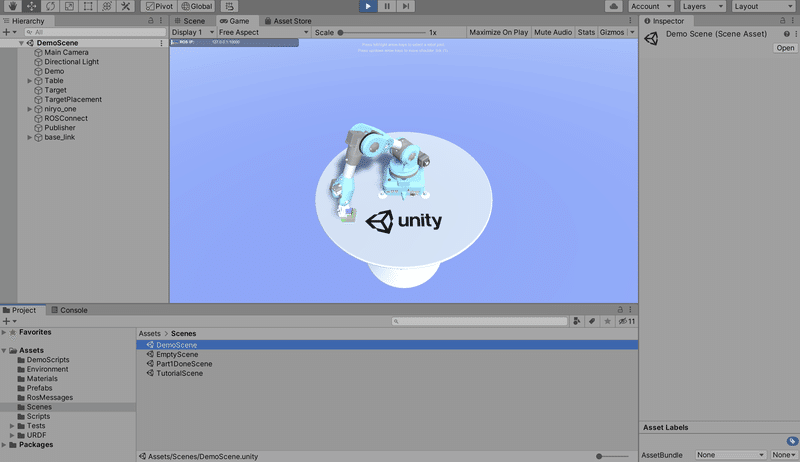Toggle Pivot handle position
800x462 pixels.
(159, 6)
